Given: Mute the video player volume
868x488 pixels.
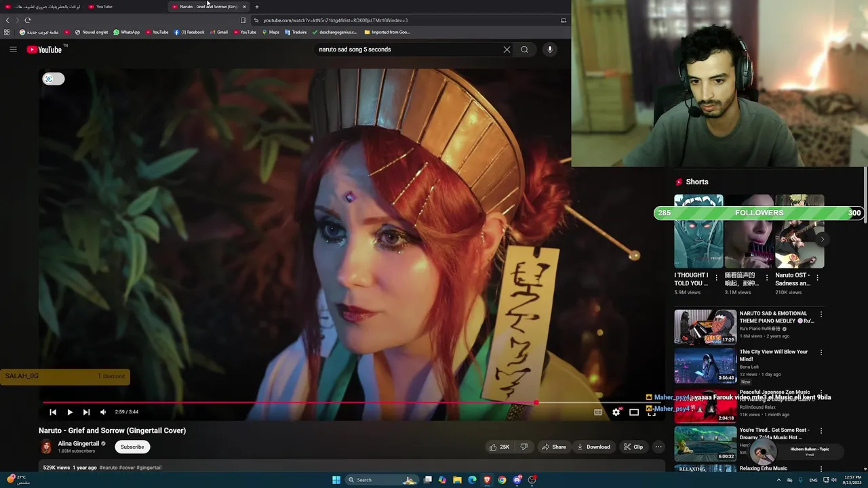Looking at the screenshot, I should click(x=103, y=412).
